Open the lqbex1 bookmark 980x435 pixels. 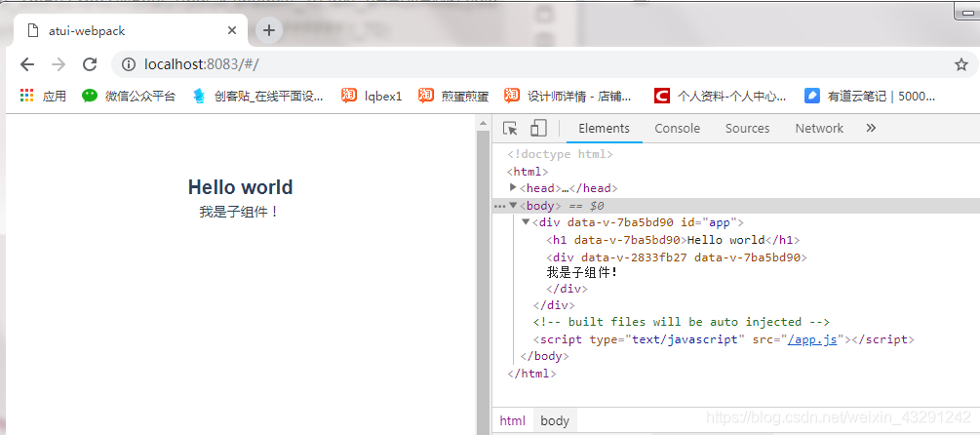tap(372, 96)
